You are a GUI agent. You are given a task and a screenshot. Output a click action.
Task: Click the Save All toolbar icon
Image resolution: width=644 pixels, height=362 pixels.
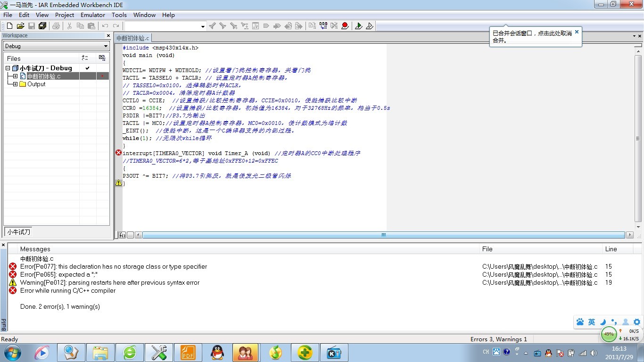coord(42,26)
